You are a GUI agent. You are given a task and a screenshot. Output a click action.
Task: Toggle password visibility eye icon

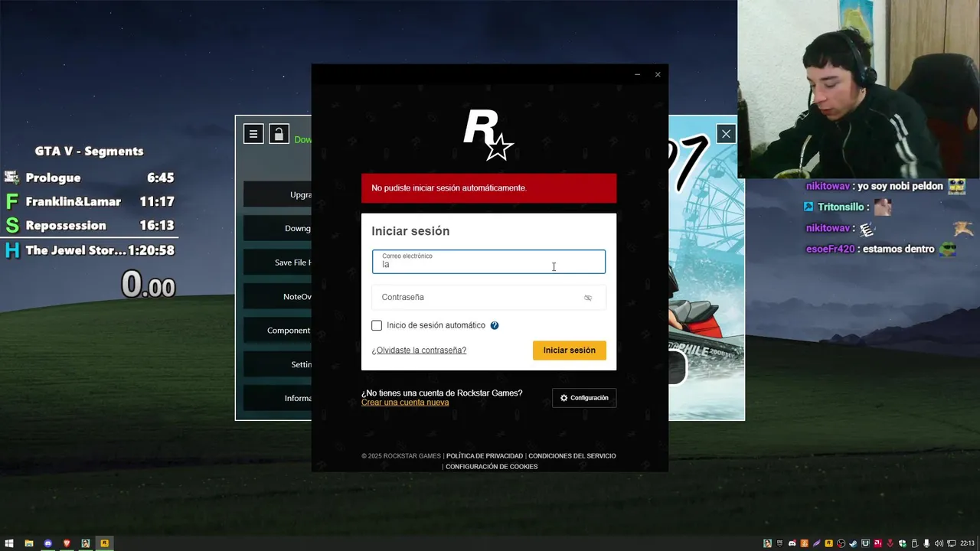[588, 298]
